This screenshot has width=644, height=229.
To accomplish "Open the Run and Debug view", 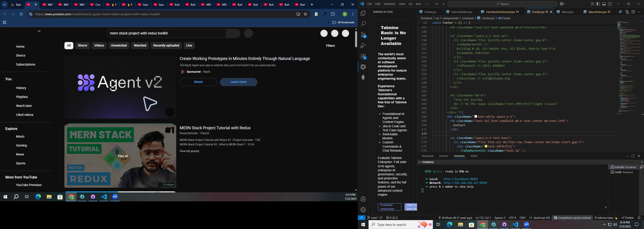I will click(x=363, y=45).
